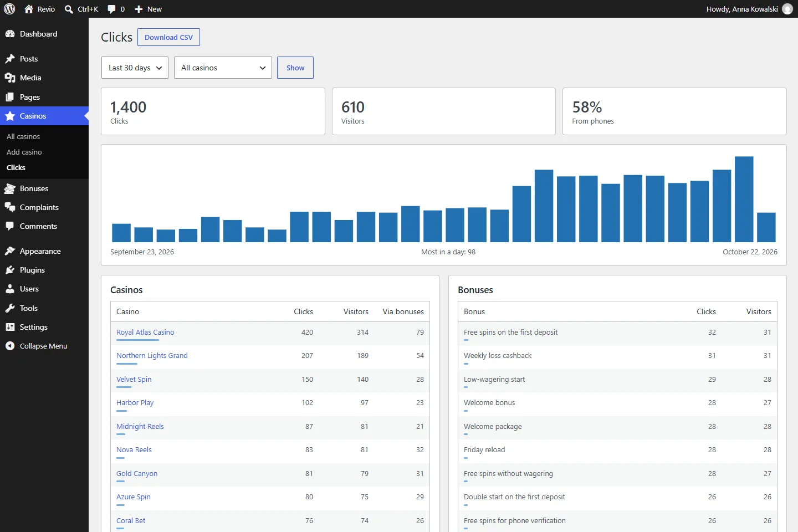Click the Posts pushpin icon
Screen dimensions: 798x532
(10, 59)
